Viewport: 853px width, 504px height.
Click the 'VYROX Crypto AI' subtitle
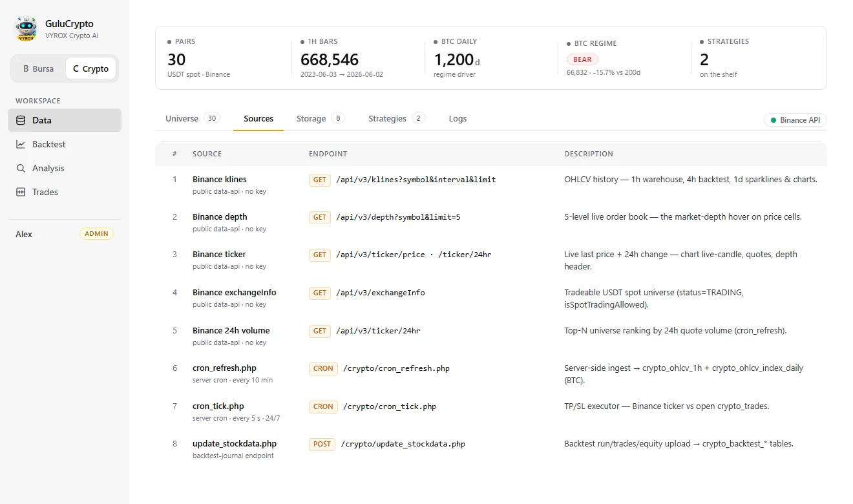(72, 36)
